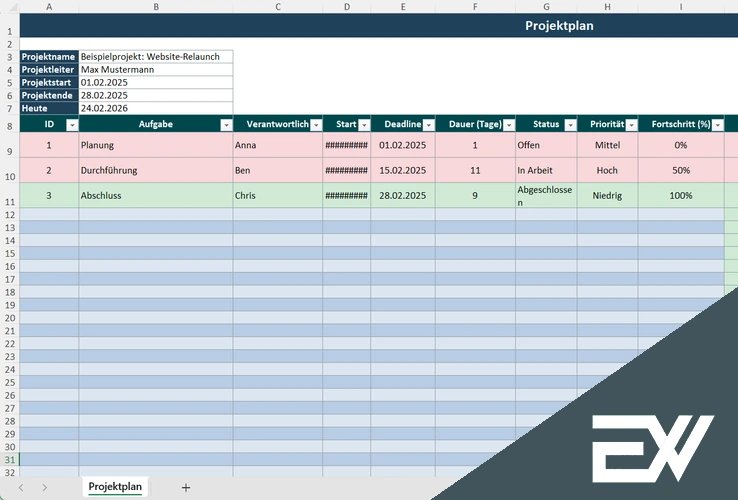Select project end date 28.02.2025 in column B
Viewport: 738px width, 500px height.
(156, 95)
